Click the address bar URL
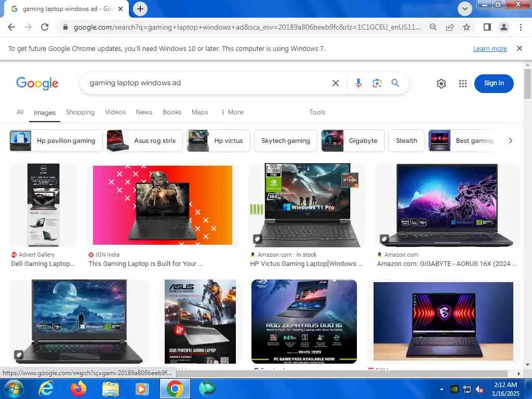The image size is (532, 399). [x=247, y=27]
